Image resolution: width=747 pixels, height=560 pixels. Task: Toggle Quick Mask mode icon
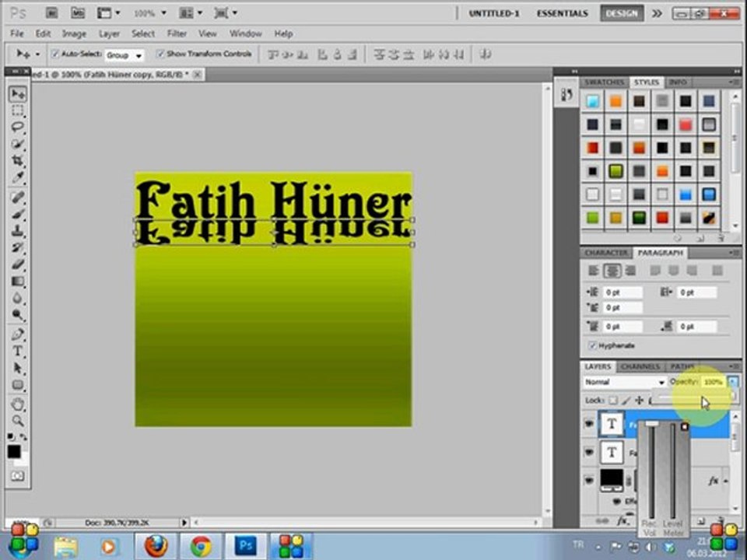coord(17,476)
